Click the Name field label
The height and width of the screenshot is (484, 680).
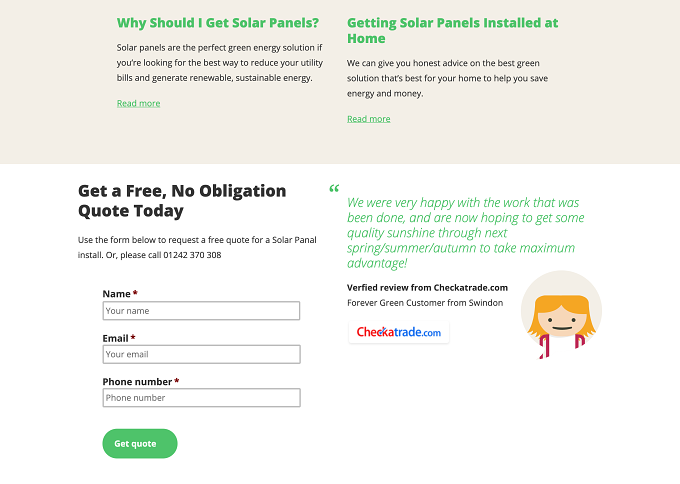coord(116,294)
